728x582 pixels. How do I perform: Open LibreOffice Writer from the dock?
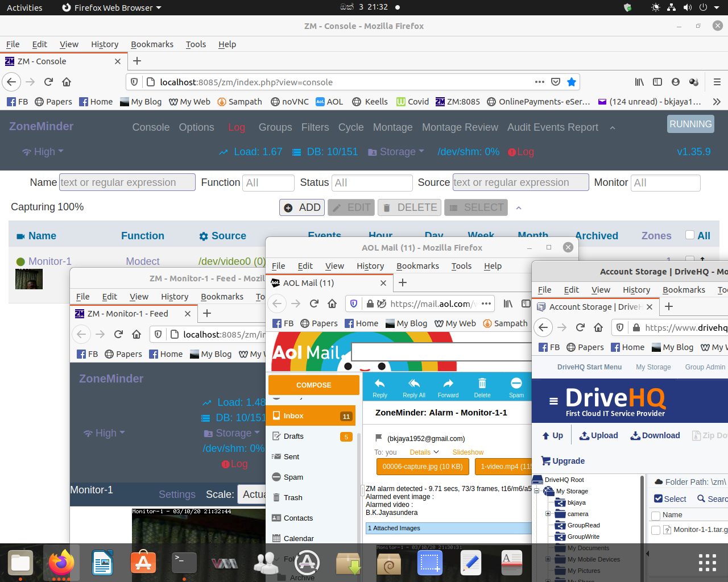coord(102,563)
